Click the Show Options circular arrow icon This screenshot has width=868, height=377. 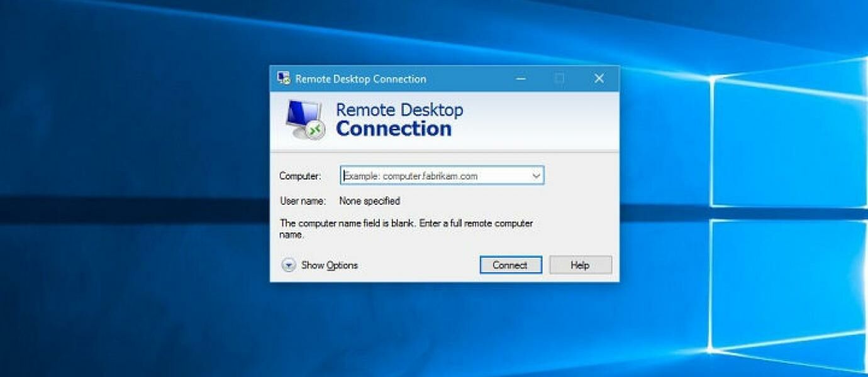click(x=289, y=265)
